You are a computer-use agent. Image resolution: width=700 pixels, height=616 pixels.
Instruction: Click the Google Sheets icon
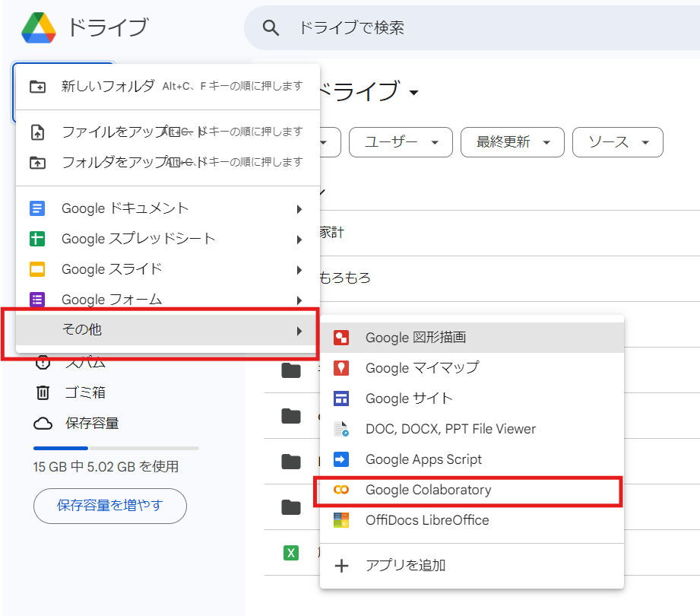tap(37, 239)
